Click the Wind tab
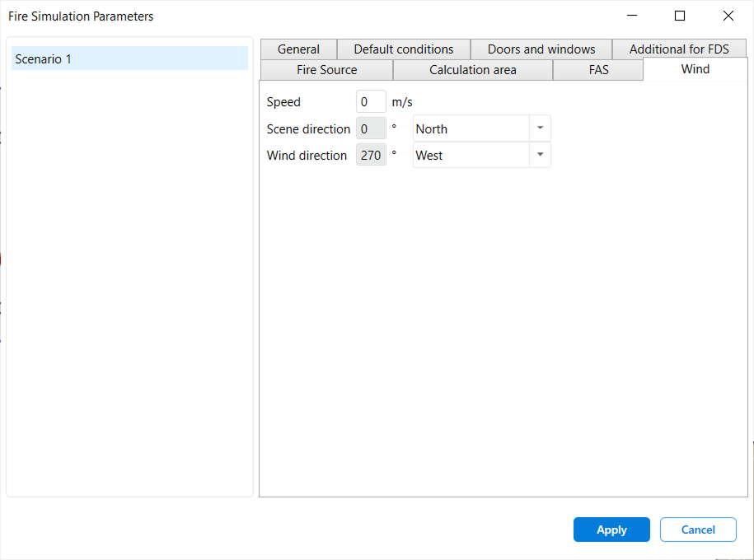Viewport: 754px width, 560px height. pos(695,69)
